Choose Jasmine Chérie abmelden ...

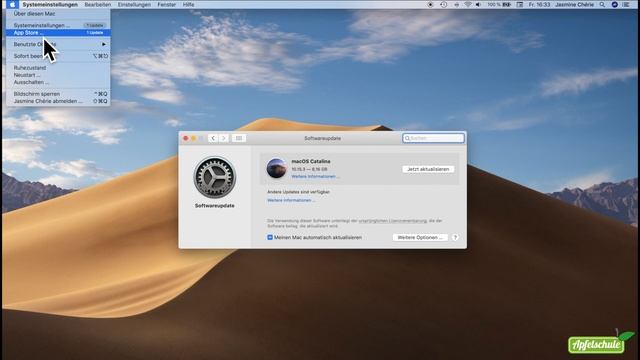point(58,101)
